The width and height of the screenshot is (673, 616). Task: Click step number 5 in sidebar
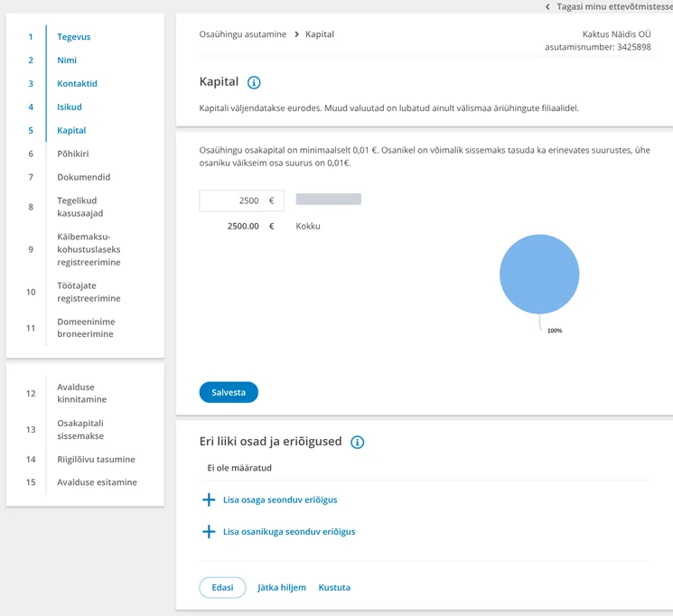point(31,130)
